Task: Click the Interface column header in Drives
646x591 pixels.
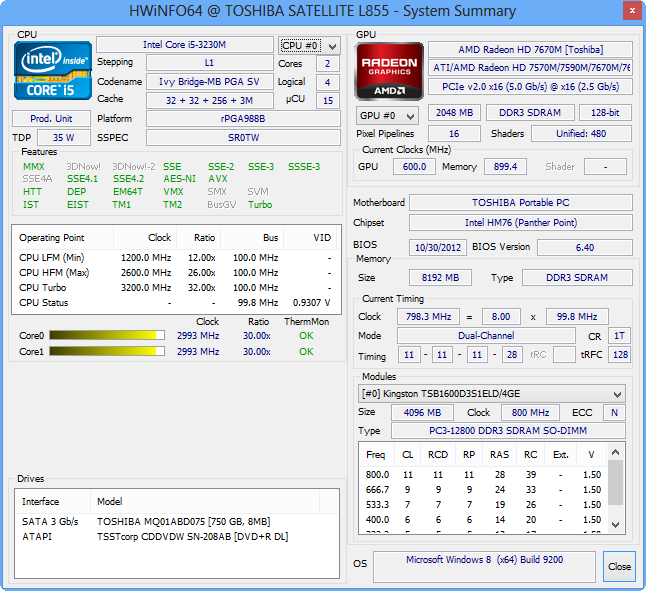Action: coord(53,501)
